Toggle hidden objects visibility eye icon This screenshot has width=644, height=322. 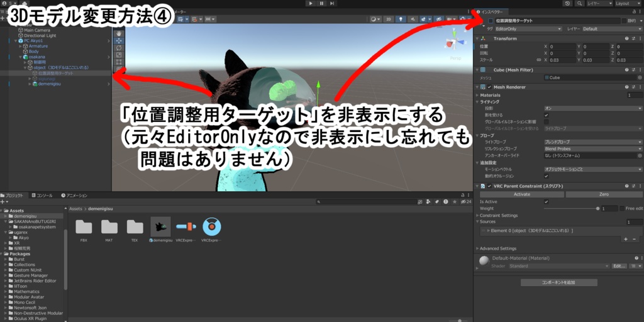click(438, 19)
